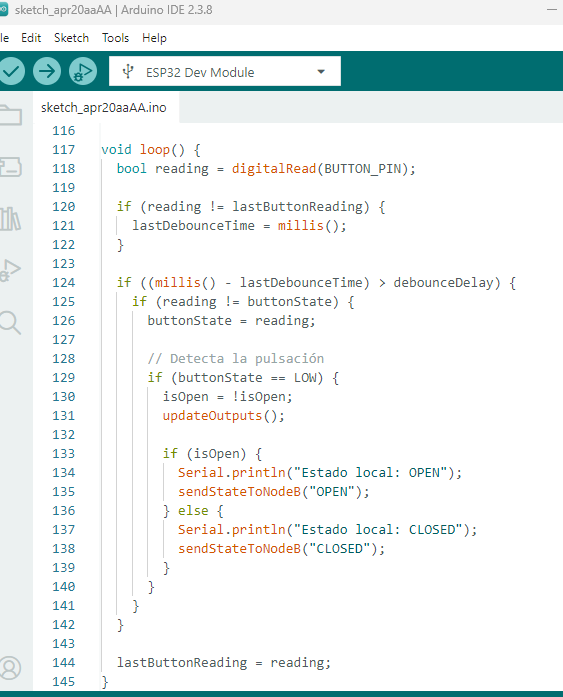This screenshot has width=563, height=697.
Task: Click 'loop' function name on line 117
Action: pyautogui.click(x=155, y=149)
